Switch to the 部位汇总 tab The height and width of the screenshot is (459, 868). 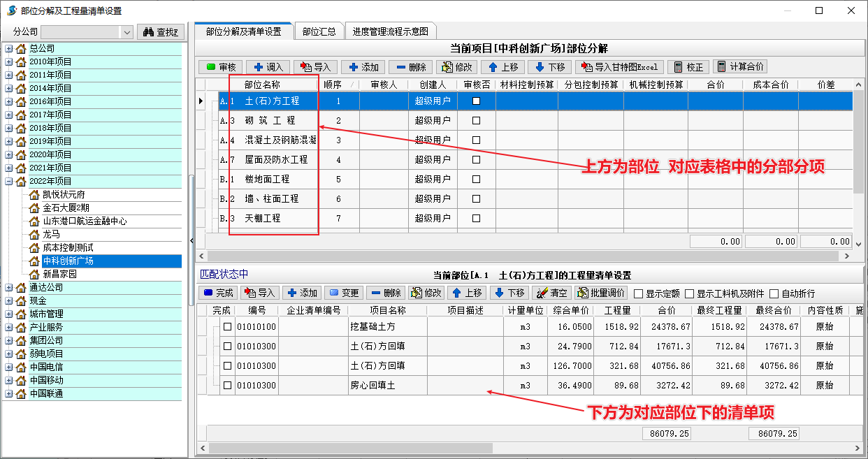[319, 31]
